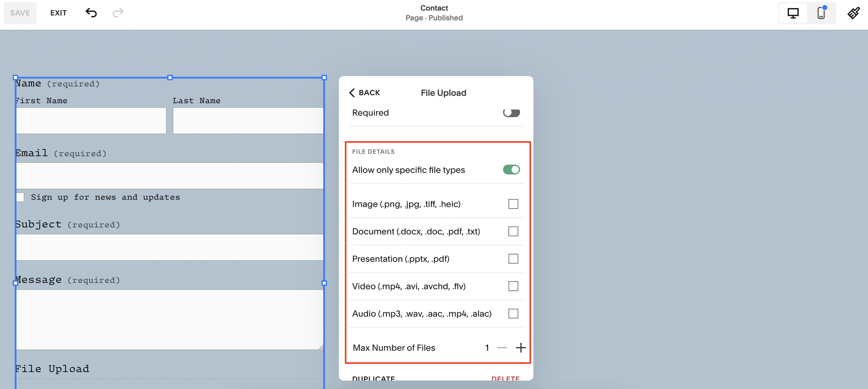Click the EXIT button
The image size is (868, 389).
pos(58,13)
